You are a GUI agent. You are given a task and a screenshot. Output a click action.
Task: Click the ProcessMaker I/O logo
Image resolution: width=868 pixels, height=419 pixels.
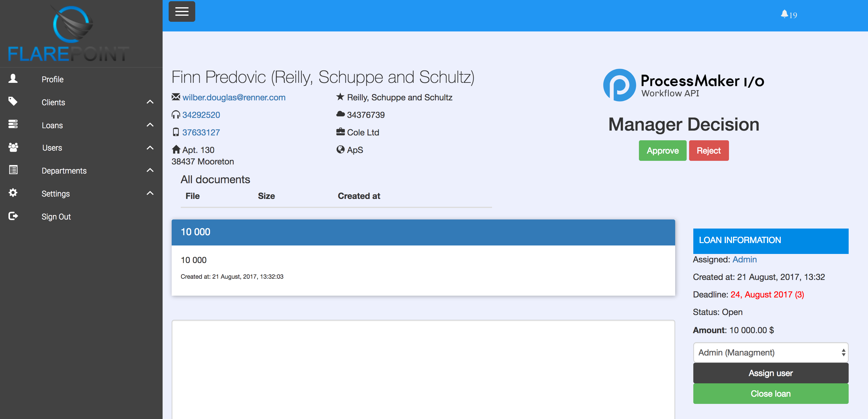684,85
